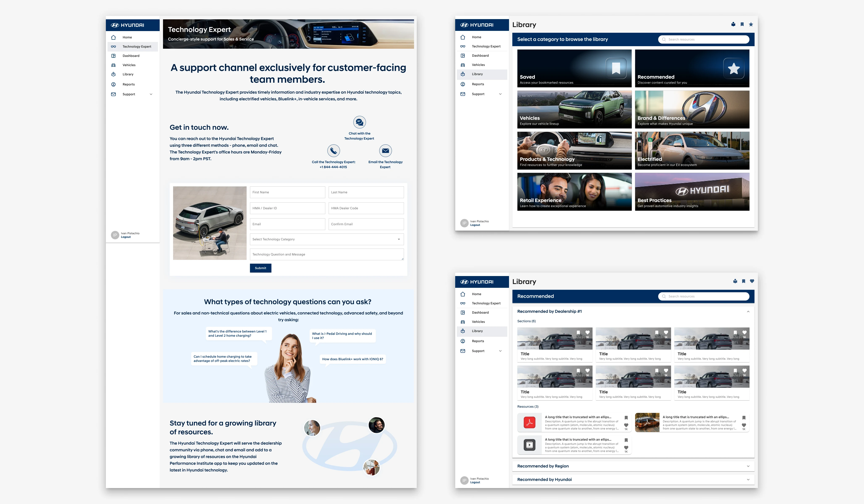This screenshot has width=864, height=504.
Task: Click the chat bubble icon for Technology Expert chat
Action: click(359, 122)
